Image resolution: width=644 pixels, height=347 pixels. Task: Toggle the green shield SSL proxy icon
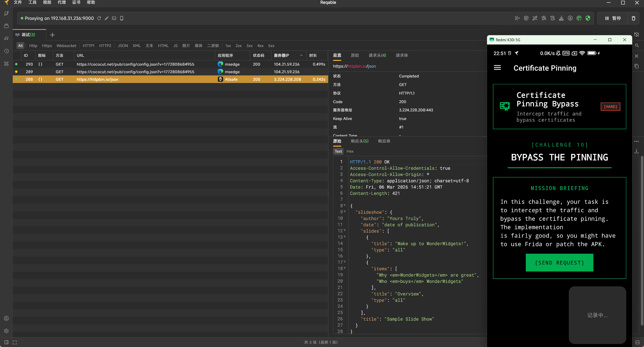588,18
